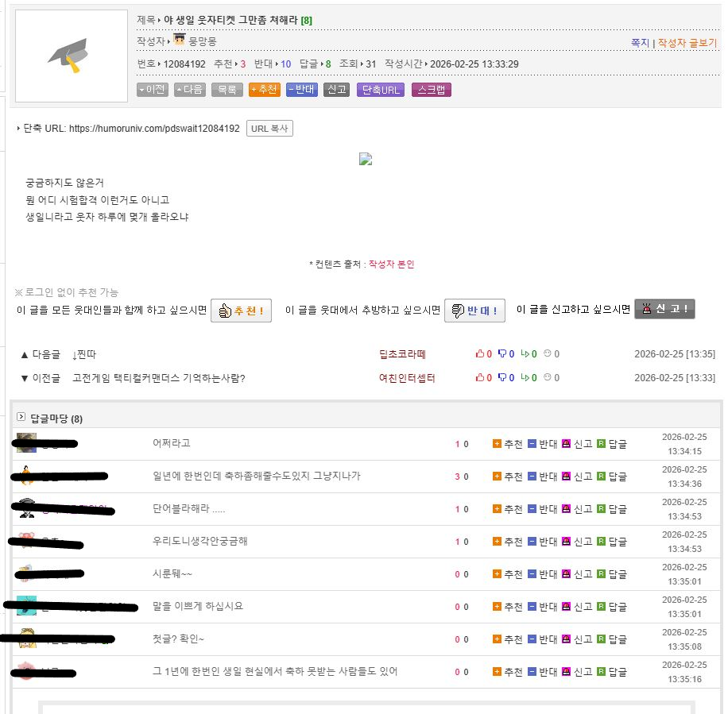Screen dimensions: 728x714
Task: Open next post titled ↓찐따
Action: point(83,354)
